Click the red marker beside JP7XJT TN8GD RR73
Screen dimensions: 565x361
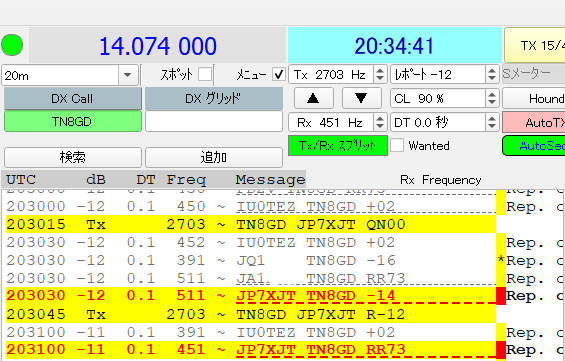pyautogui.click(x=501, y=350)
